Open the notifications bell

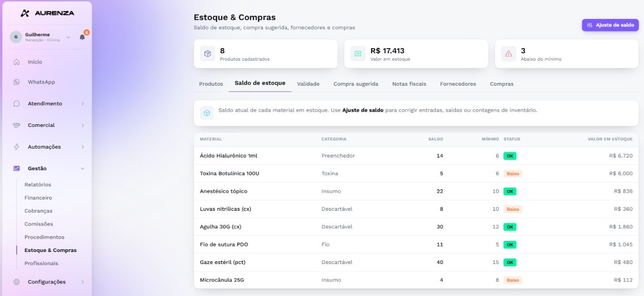[x=83, y=37]
